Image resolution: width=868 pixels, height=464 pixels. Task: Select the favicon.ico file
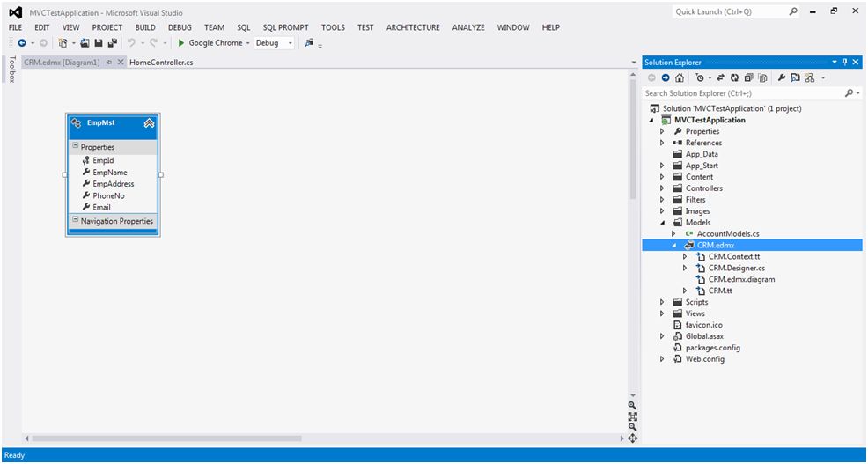[x=703, y=325]
